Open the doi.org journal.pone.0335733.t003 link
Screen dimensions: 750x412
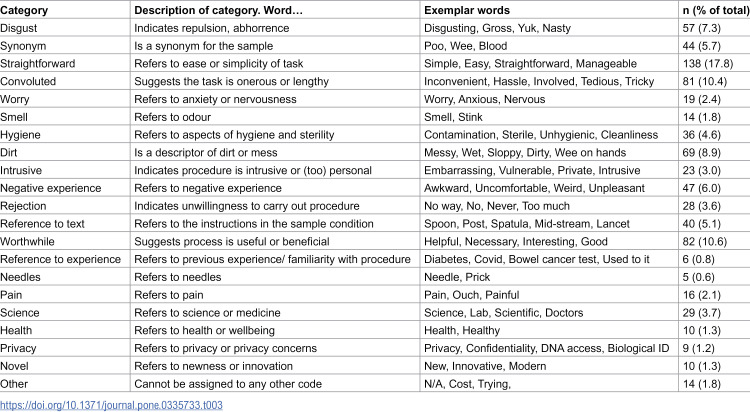click(111, 405)
